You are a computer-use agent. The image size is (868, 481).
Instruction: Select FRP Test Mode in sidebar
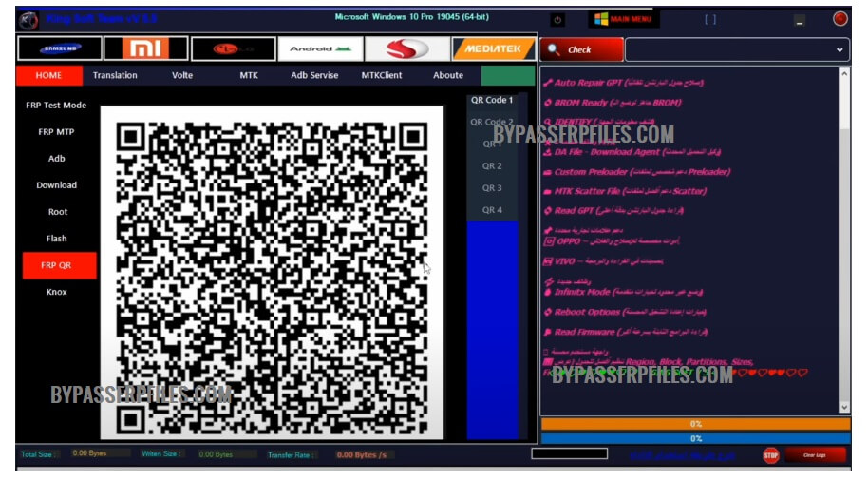coord(56,106)
